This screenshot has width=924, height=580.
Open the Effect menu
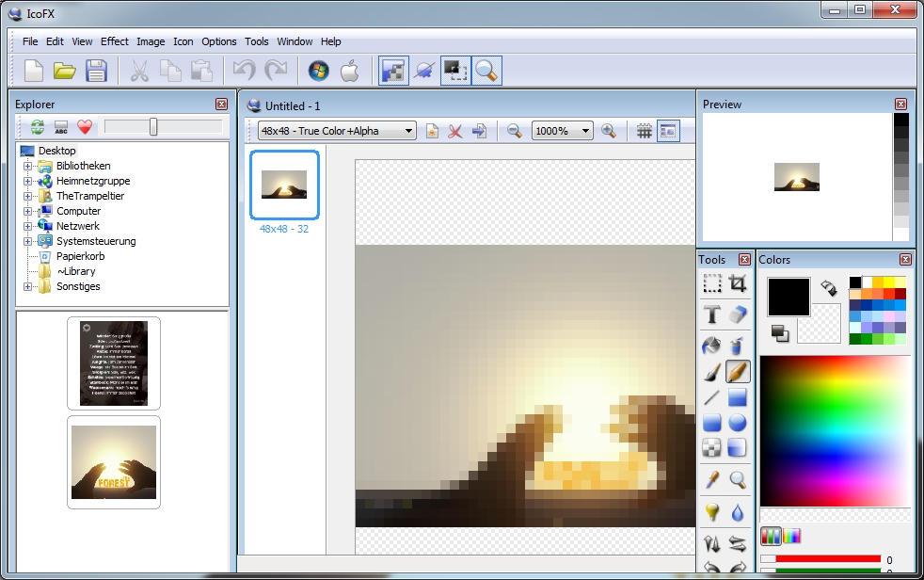[x=115, y=41]
